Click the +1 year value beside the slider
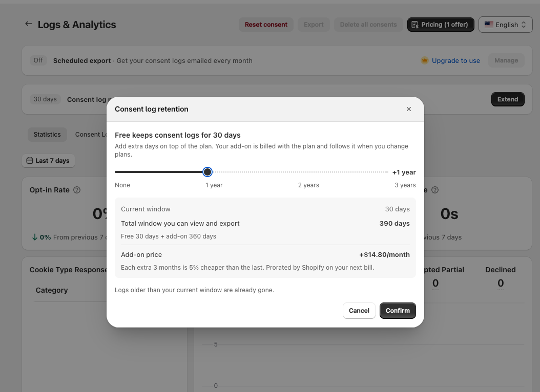The image size is (540, 392). pyautogui.click(x=404, y=172)
